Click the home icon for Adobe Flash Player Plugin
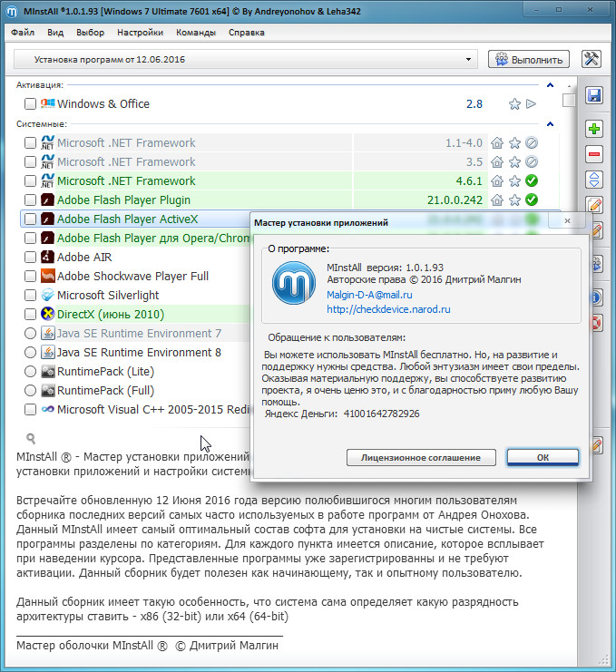 [497, 200]
